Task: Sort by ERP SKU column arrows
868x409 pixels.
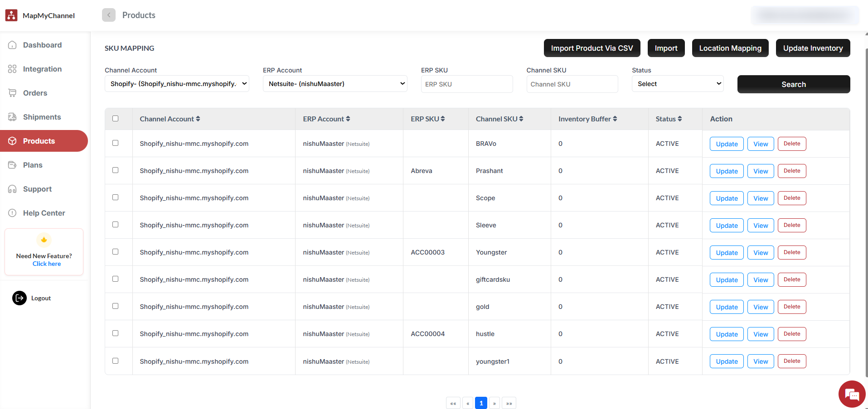Action: click(443, 119)
